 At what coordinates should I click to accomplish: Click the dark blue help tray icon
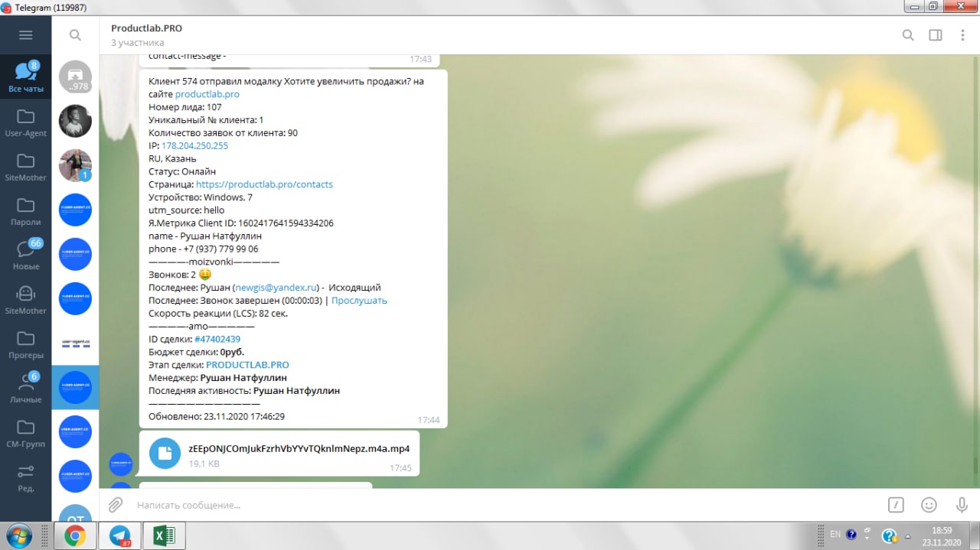click(x=851, y=535)
